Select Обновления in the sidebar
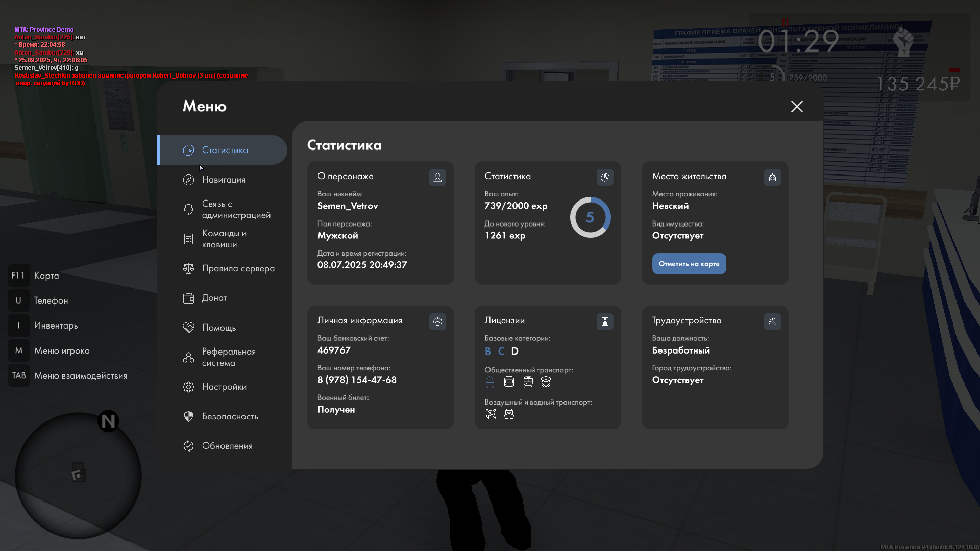980x551 pixels. point(227,446)
